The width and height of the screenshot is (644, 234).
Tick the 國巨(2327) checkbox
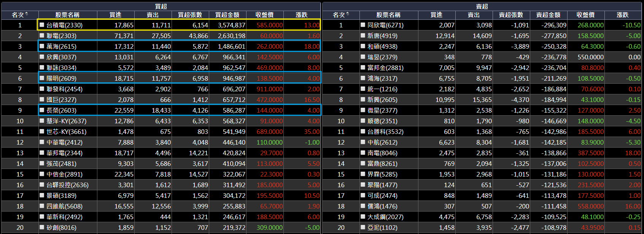42,99
